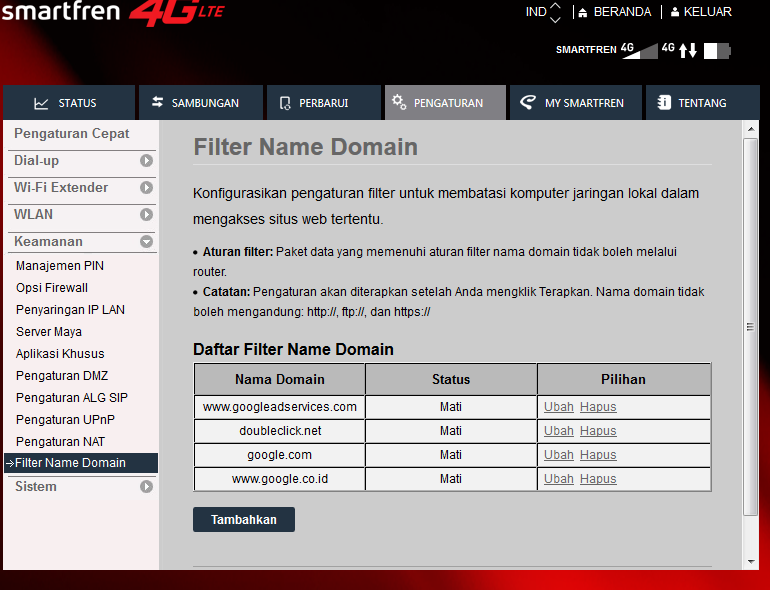Expand the Wi-Fi Extender section arrow

coord(146,188)
